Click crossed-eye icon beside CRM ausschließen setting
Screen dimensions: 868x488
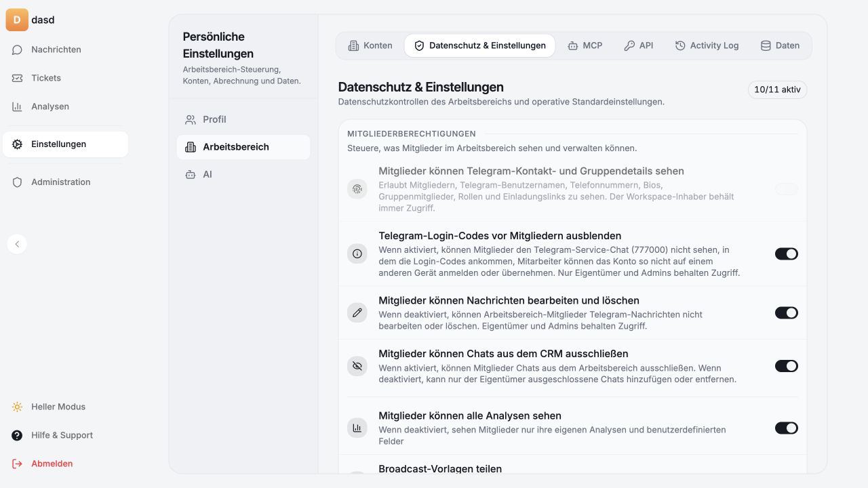(x=357, y=366)
